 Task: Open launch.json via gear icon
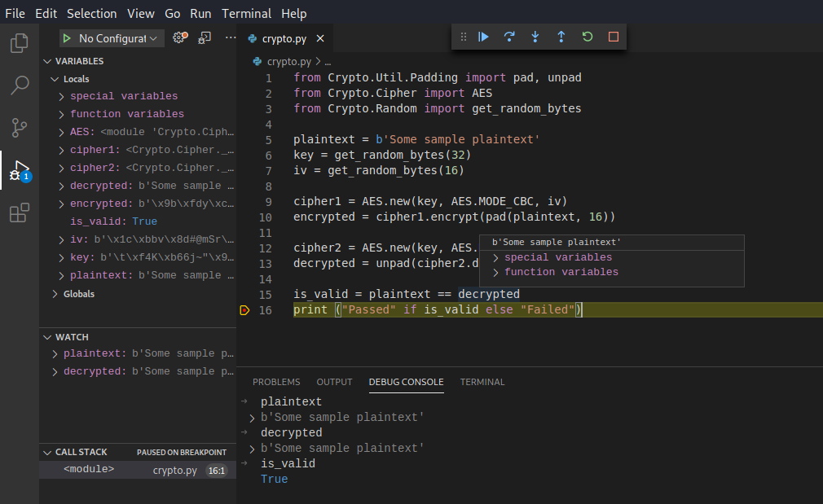click(180, 37)
